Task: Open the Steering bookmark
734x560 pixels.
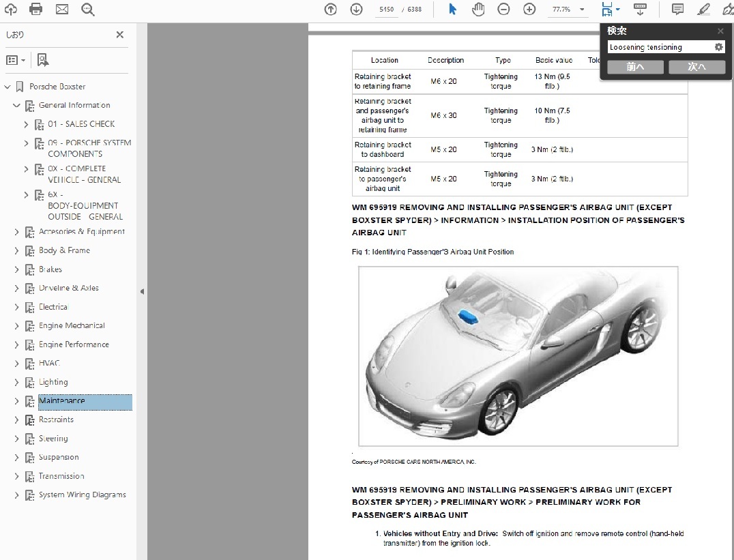Action: click(53, 439)
